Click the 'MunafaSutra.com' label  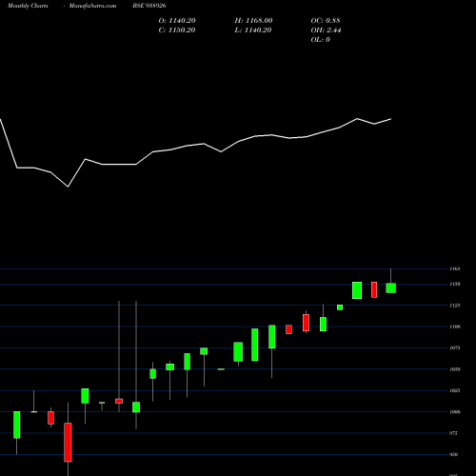(92, 6)
